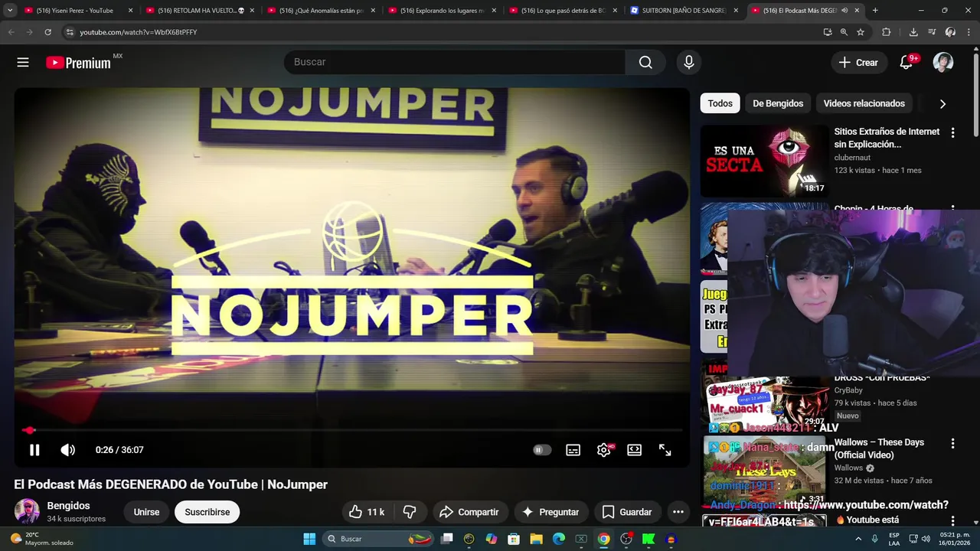Switch the player to theater mode
Viewport: 980px width, 551px height.
point(634,450)
